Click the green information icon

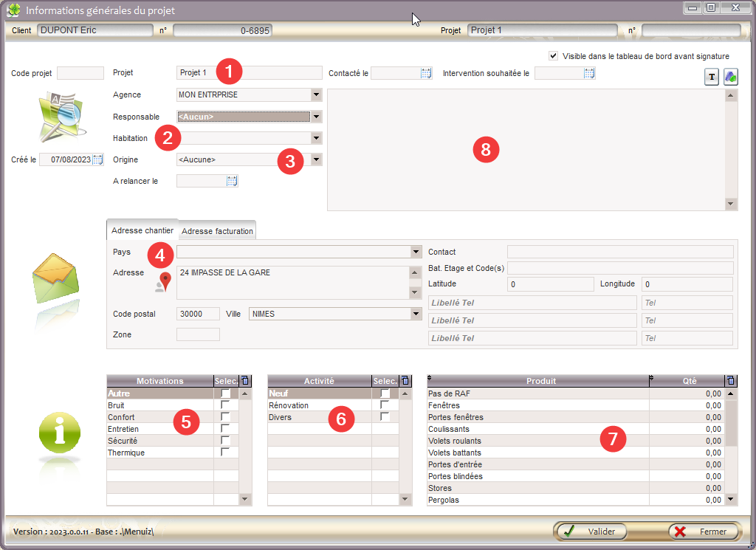tap(59, 433)
